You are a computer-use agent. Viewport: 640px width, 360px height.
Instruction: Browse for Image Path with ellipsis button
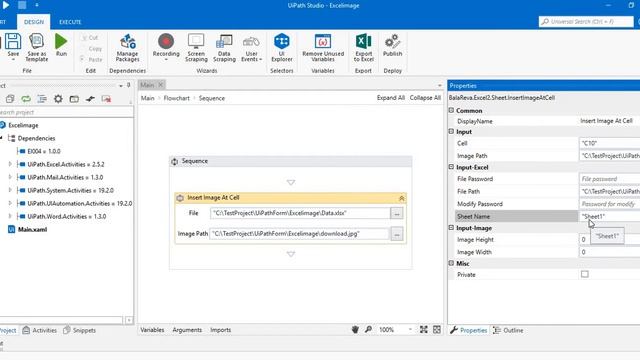pos(397,234)
